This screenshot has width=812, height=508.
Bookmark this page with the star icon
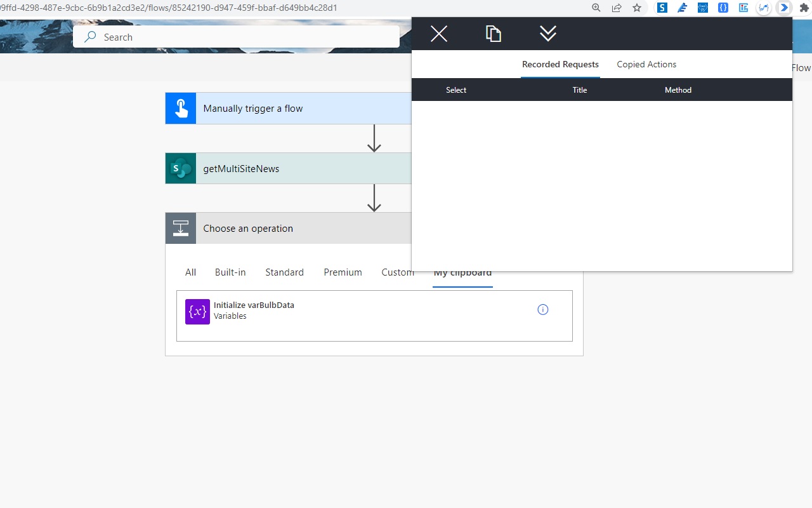tap(637, 8)
